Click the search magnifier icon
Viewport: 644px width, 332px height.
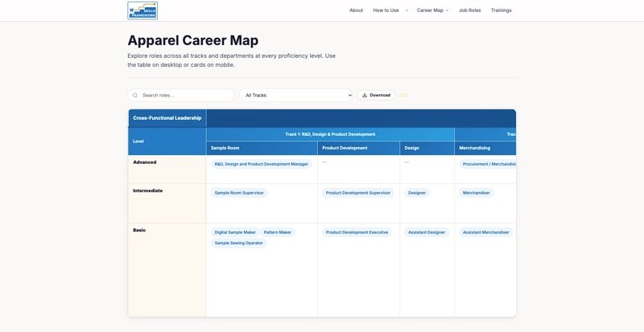tap(135, 95)
